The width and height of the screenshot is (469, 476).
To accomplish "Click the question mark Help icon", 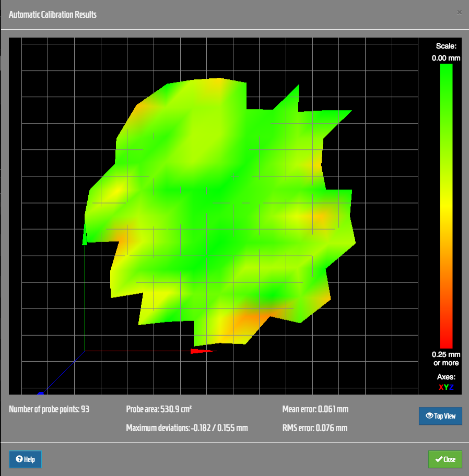I will (19, 459).
